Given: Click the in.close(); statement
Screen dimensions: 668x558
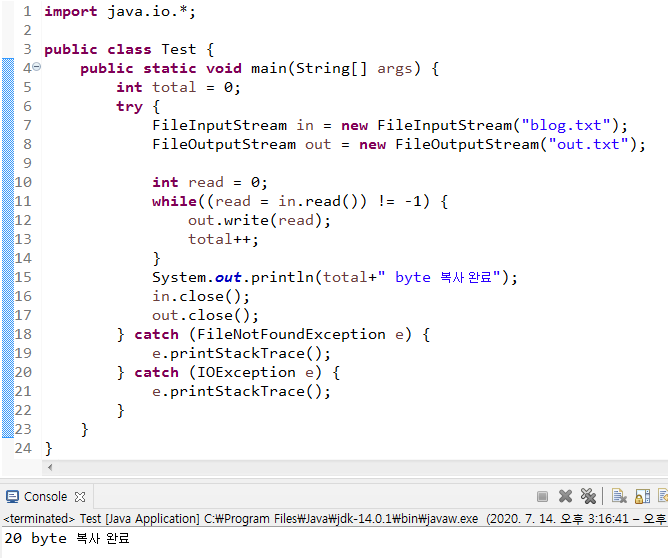Looking at the screenshot, I should point(201,296).
